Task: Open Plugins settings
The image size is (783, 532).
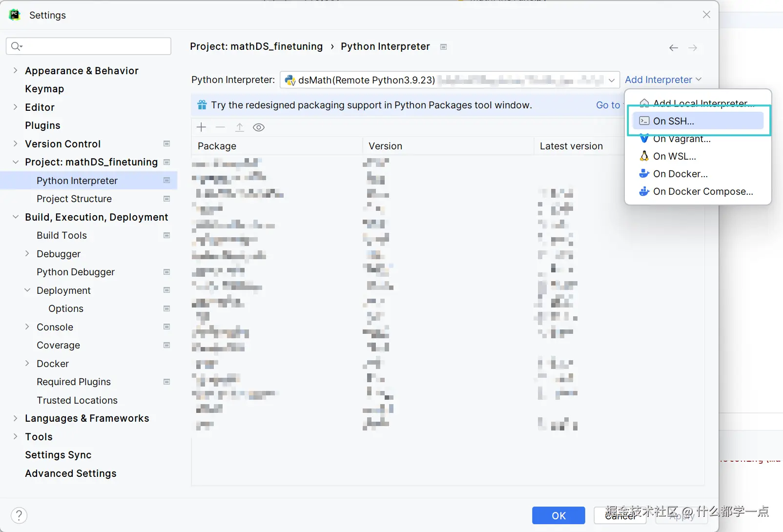Action: point(42,125)
